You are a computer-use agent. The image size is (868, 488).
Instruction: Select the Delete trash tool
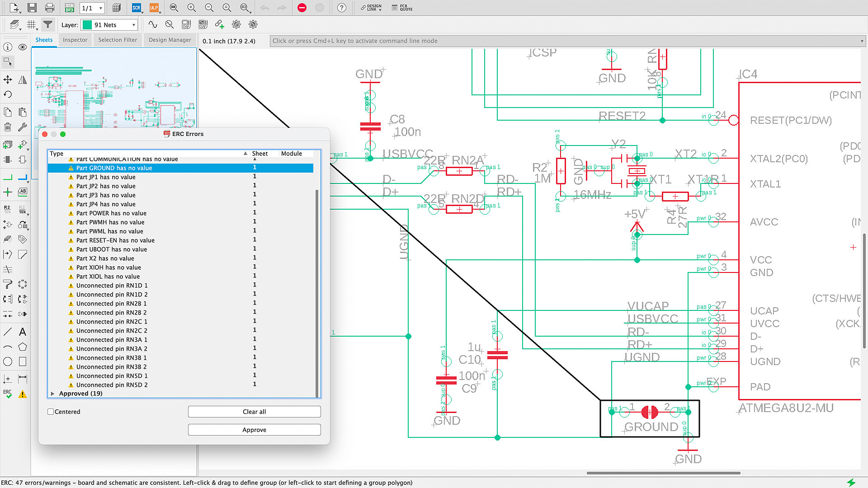click(x=8, y=127)
